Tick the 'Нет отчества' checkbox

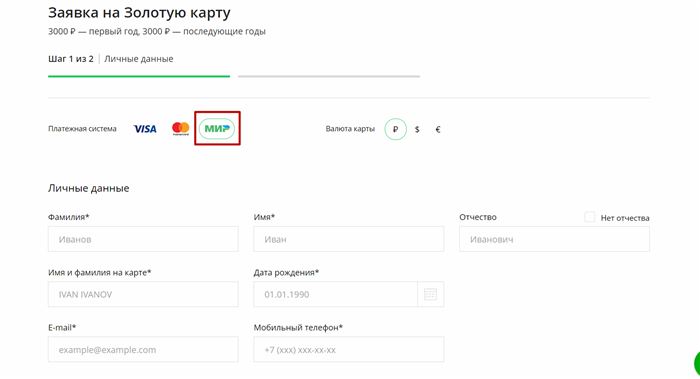click(590, 217)
